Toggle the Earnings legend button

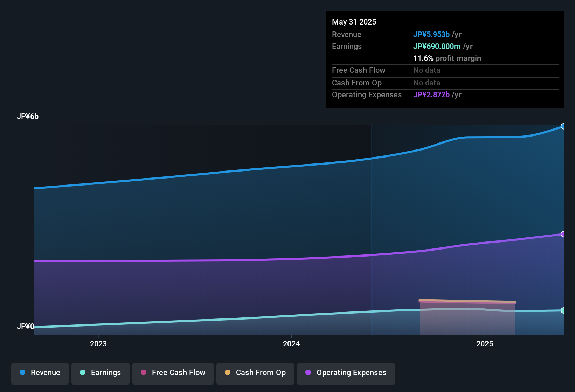(x=101, y=373)
